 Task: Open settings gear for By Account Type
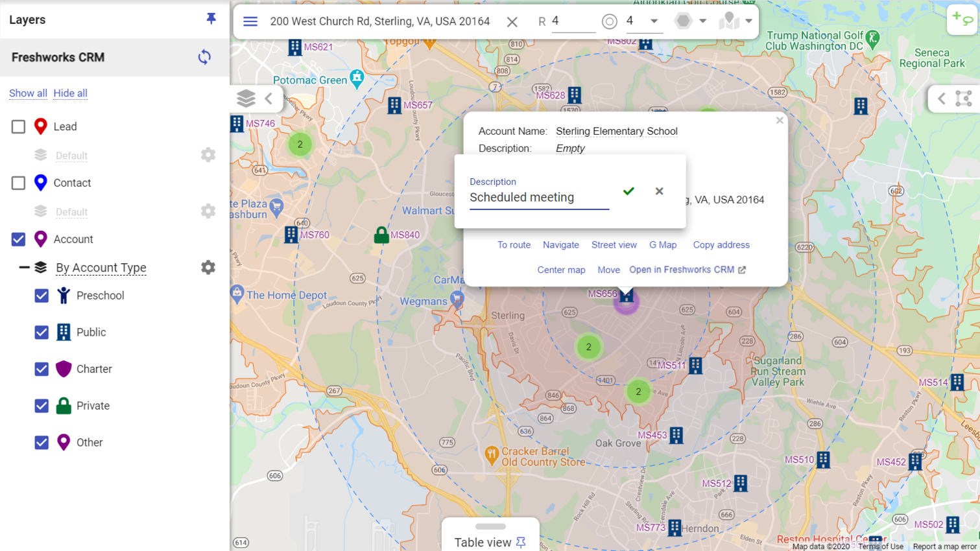(x=208, y=267)
